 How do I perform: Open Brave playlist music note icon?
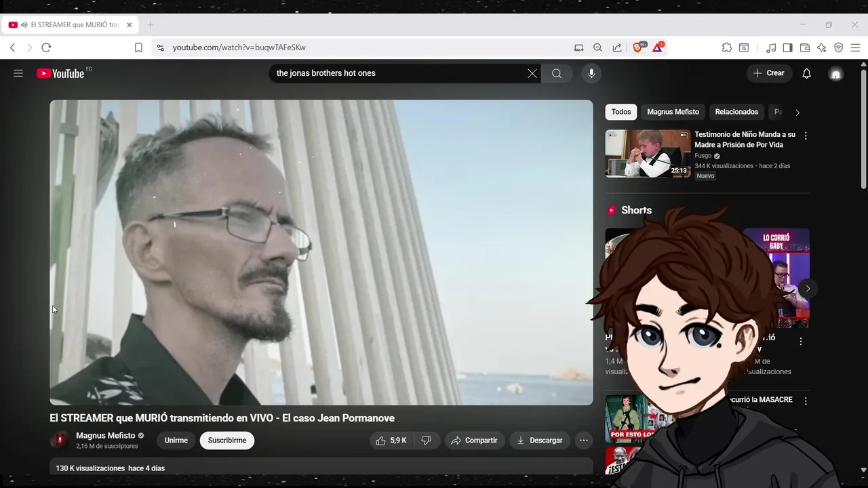click(771, 47)
